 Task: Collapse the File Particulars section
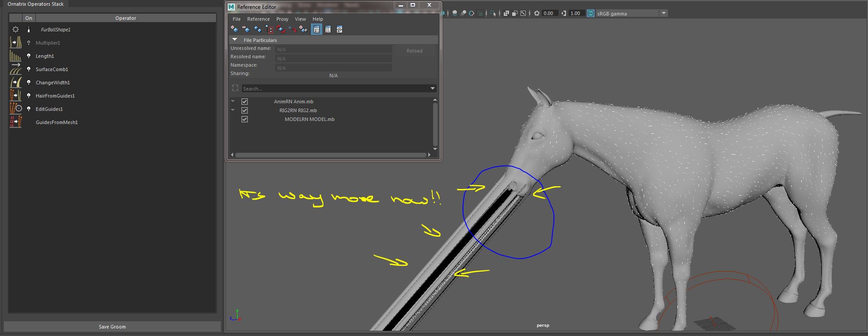click(235, 40)
